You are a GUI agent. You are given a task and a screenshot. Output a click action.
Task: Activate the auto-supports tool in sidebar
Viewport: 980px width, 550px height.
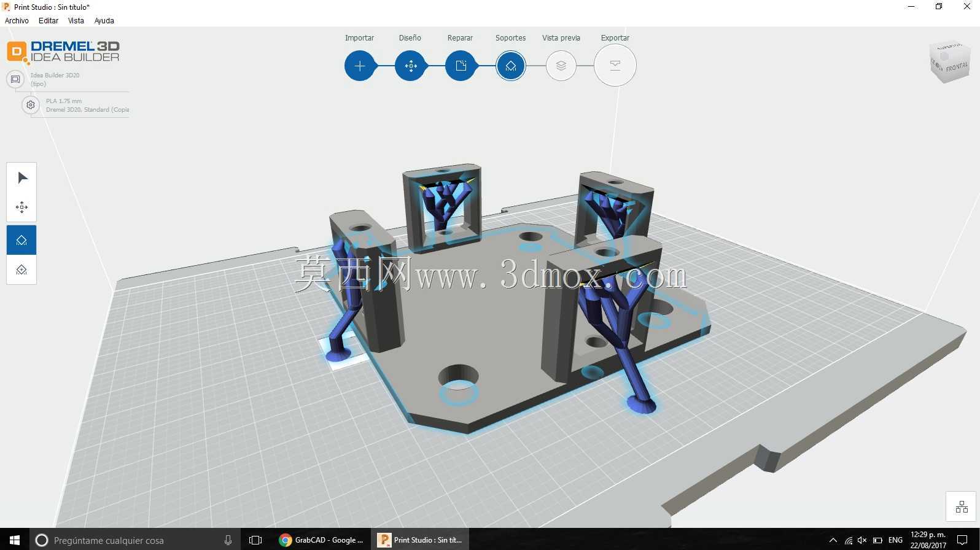pos(21,240)
